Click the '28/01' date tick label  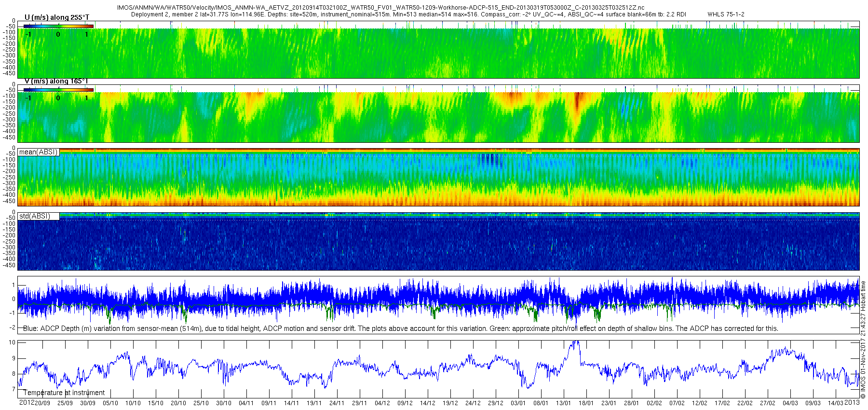632,403
